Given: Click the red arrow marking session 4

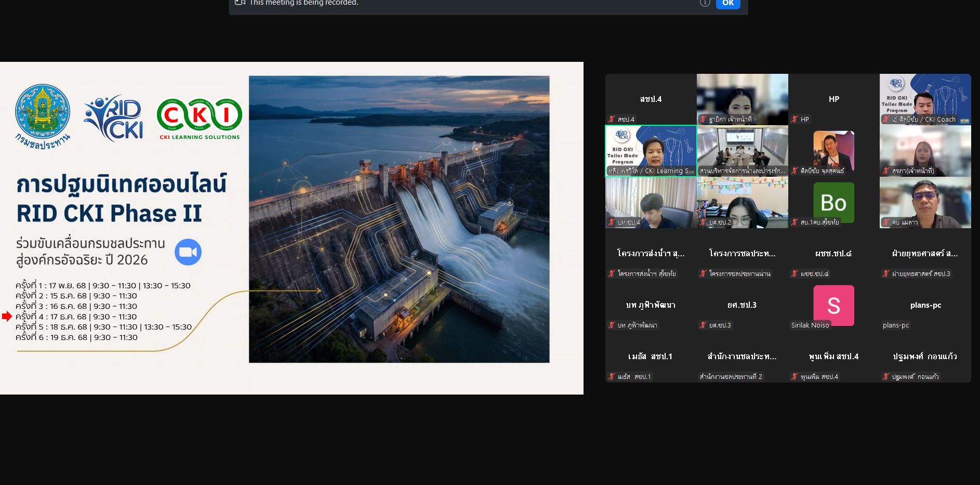Looking at the screenshot, I should tap(7, 317).
